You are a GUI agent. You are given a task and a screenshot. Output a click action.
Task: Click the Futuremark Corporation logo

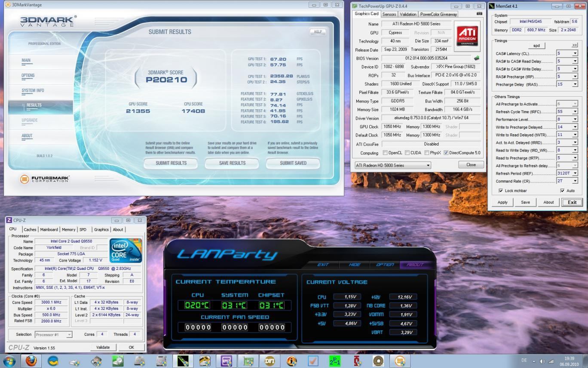[45, 179]
